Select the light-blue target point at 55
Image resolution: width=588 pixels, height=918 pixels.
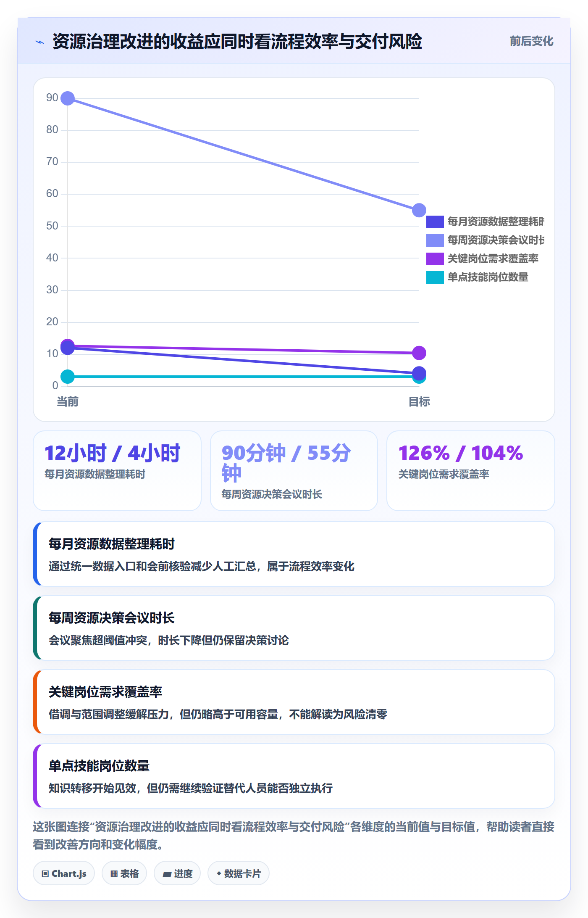419,210
